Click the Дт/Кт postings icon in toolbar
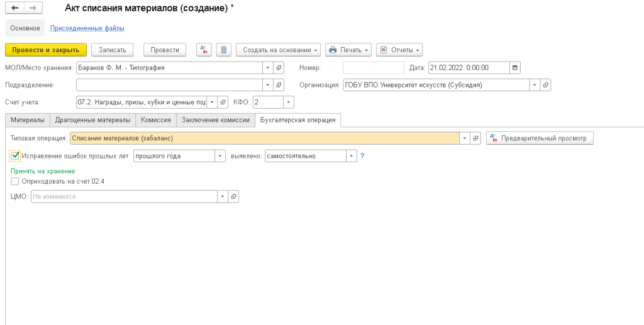This screenshot has width=644, height=325. (204, 50)
